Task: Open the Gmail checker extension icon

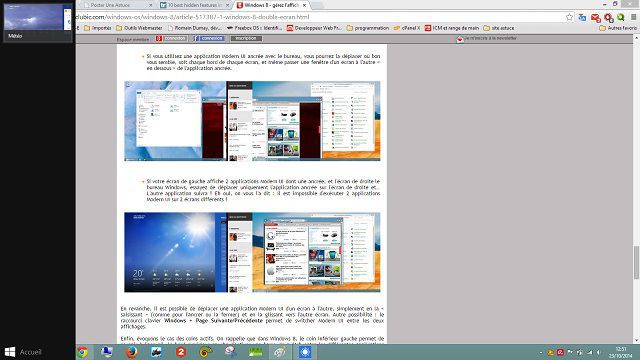Action: tap(596, 18)
